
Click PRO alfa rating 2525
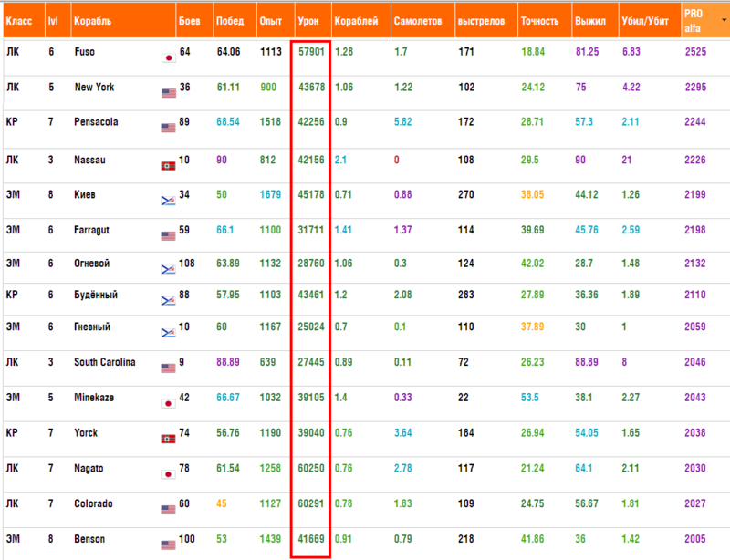click(x=695, y=52)
